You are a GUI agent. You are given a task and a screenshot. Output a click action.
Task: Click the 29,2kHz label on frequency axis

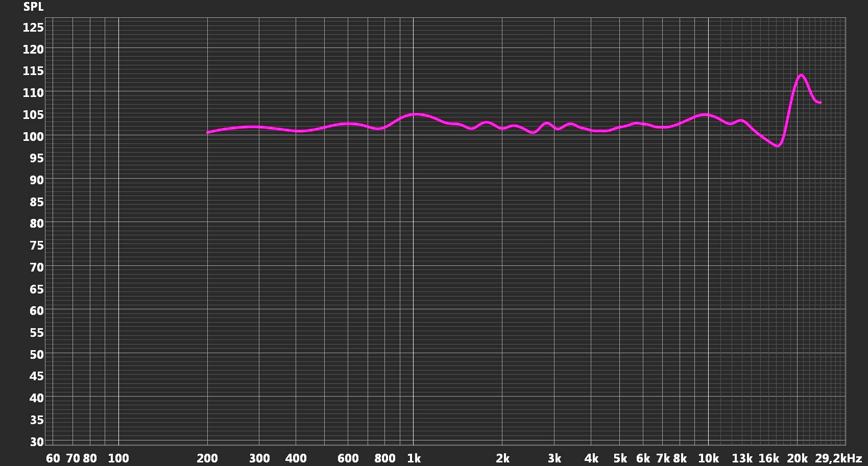[x=838, y=458]
